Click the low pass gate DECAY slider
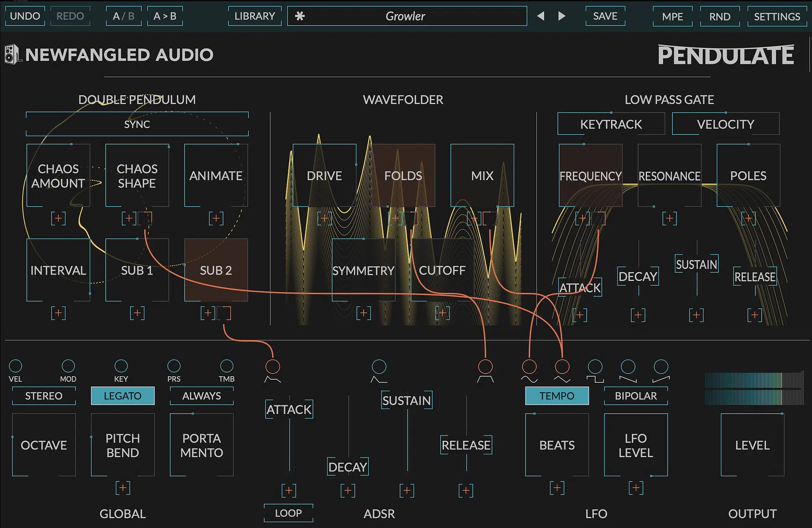This screenshot has height=528, width=812. (638, 277)
